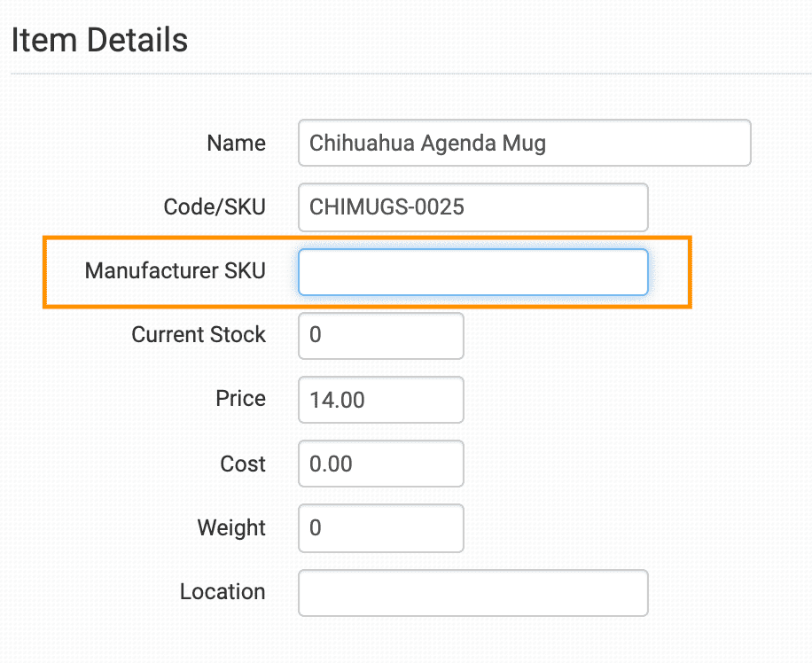Click the Weight input field
Screen dimensions: 812x663
pos(380,528)
